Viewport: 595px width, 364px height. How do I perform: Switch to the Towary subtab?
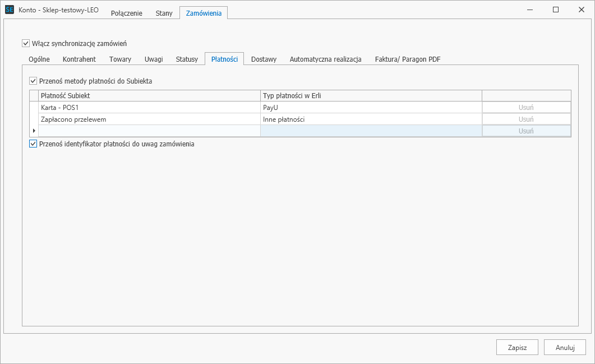point(121,59)
